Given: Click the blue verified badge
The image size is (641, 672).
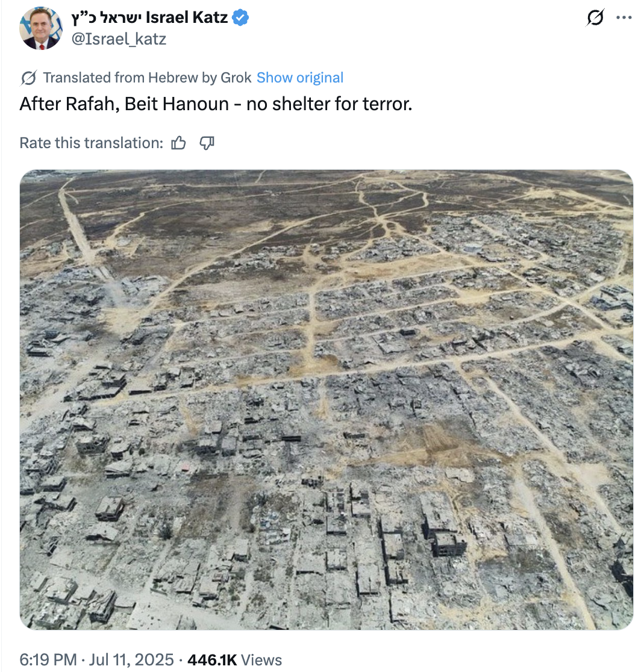Looking at the screenshot, I should coord(240,17).
